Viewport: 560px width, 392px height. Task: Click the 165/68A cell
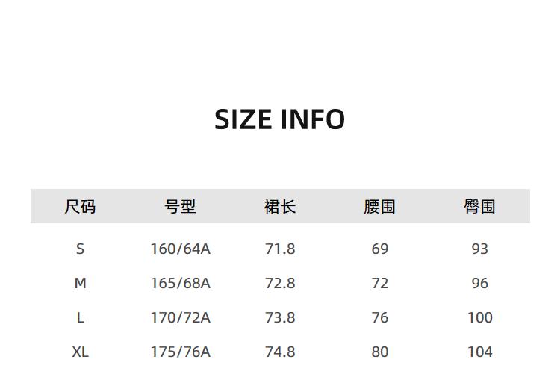tap(181, 283)
